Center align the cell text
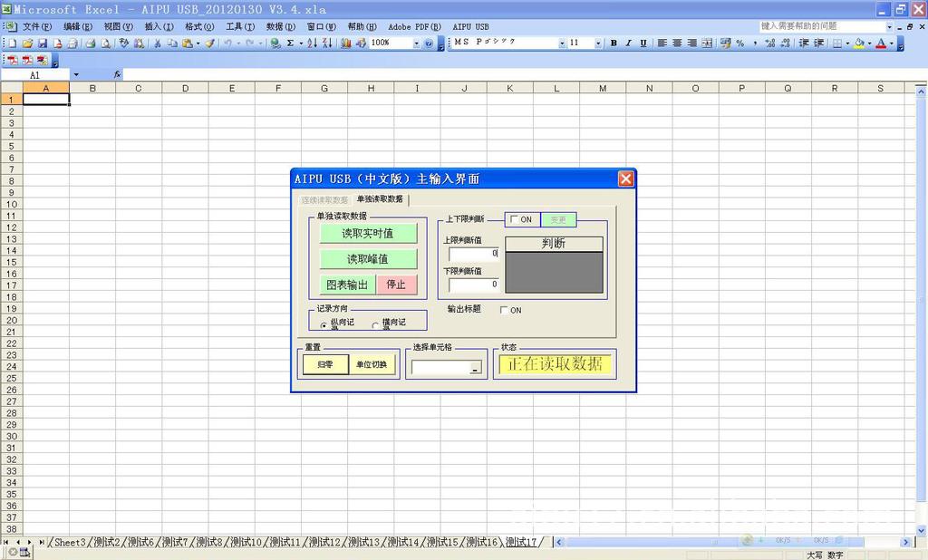The height and width of the screenshot is (560, 928). tap(677, 43)
